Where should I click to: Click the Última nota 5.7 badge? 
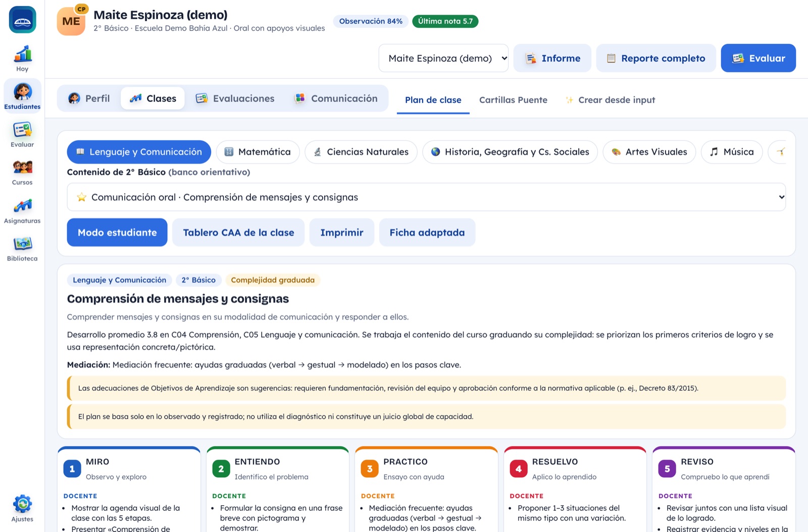[445, 21]
